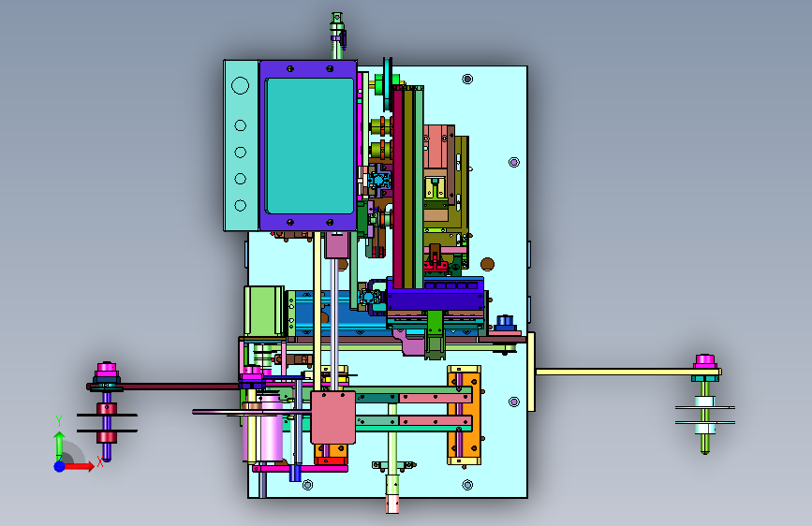This screenshot has width=812, height=526.
Task: Select the long yellow arm extending right
Action: pos(628,372)
